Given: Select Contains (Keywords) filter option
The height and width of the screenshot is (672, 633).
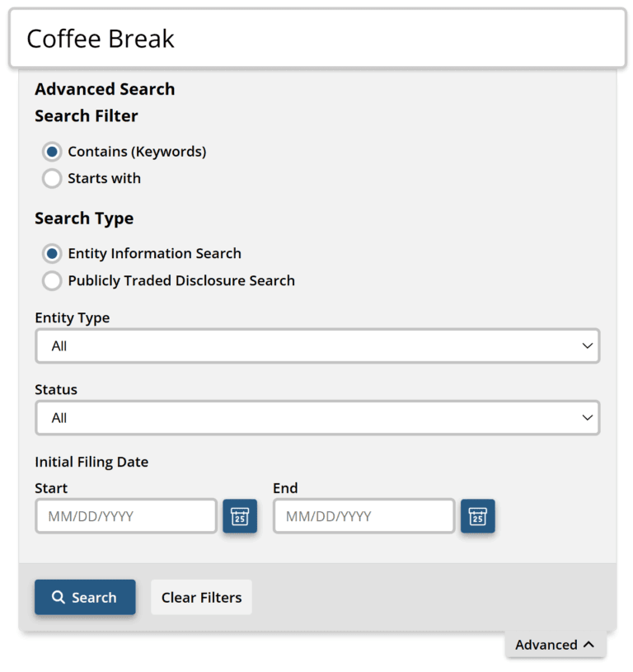Looking at the screenshot, I should (x=51, y=152).
